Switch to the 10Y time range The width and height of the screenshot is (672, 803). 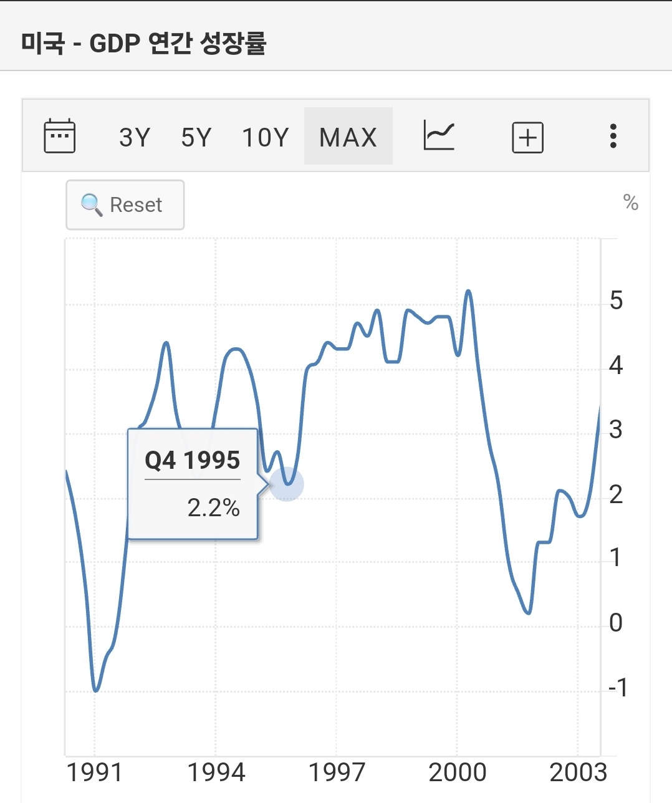[x=266, y=137]
